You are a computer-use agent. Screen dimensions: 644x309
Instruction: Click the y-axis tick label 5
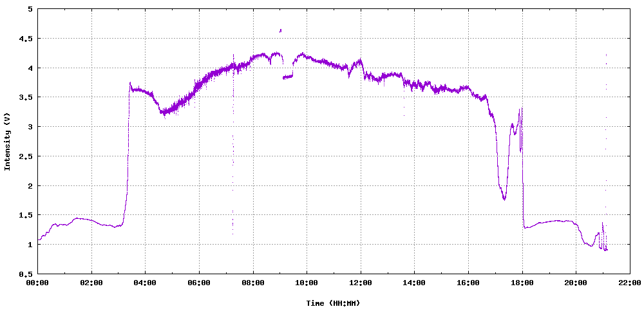31,9
